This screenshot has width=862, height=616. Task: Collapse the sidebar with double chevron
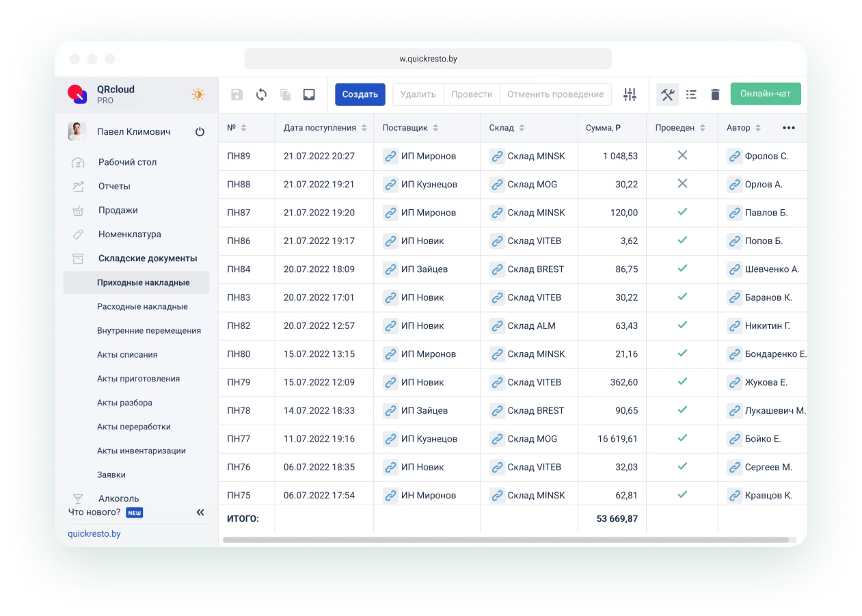coord(200,512)
